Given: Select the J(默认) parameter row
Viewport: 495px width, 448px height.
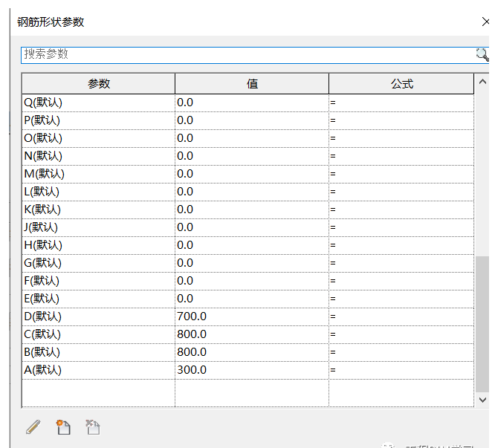Looking at the screenshot, I should click(x=247, y=227).
